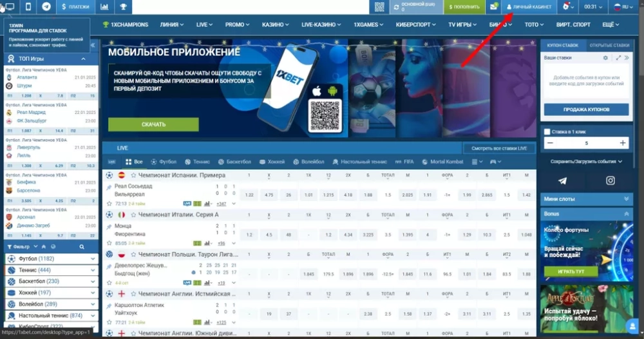Open the ЛИНИЯ menu
Screen dimensions: 644x339
point(172,24)
